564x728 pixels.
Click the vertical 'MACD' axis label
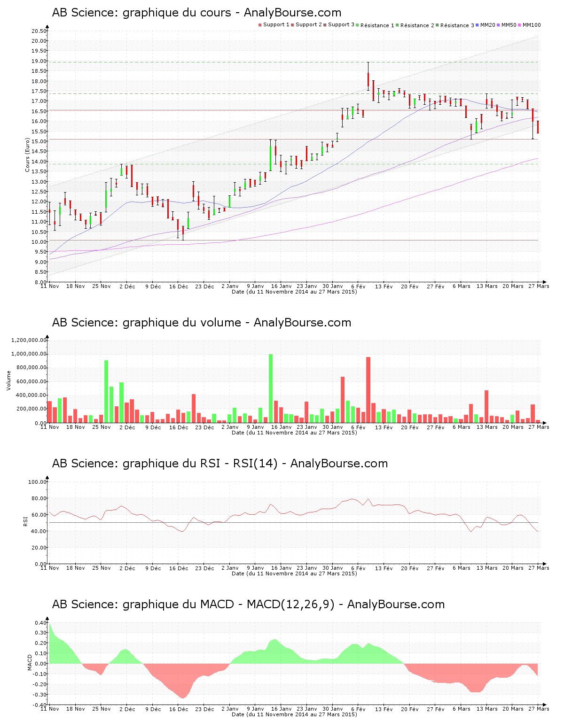[x=30, y=662]
